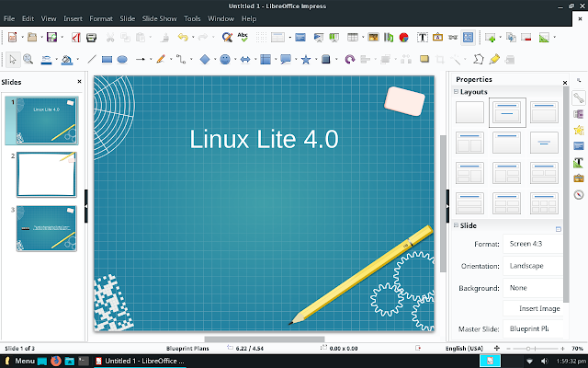588x368 pixels.
Task: Click the Print icon
Action: point(91,37)
